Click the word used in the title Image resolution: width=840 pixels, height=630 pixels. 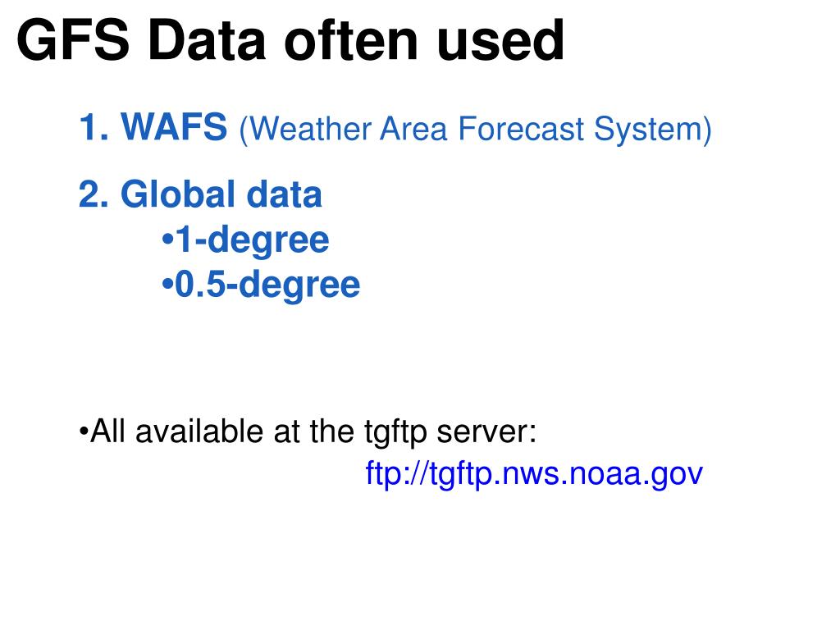coord(500,40)
